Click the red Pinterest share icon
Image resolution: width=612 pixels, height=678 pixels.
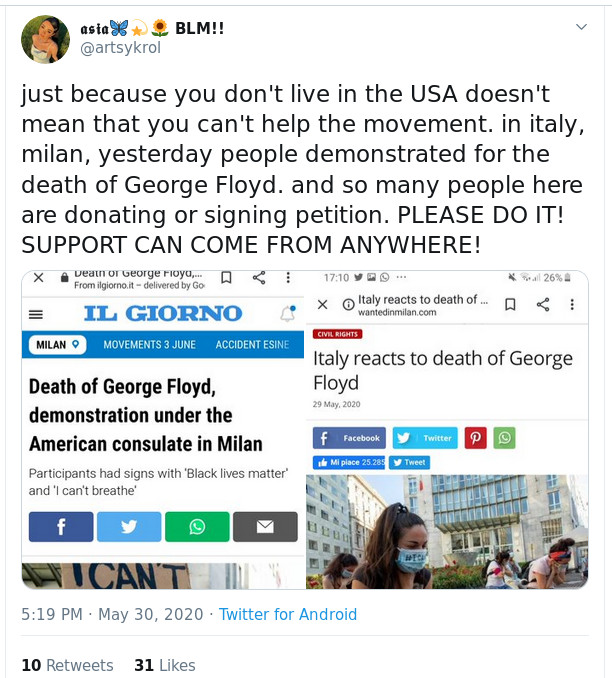click(476, 438)
